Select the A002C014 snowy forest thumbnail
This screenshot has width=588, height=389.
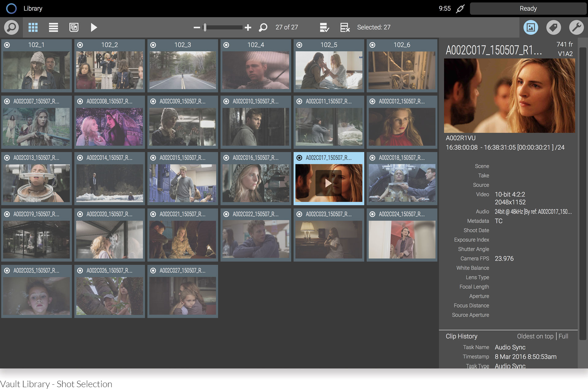[110, 183]
